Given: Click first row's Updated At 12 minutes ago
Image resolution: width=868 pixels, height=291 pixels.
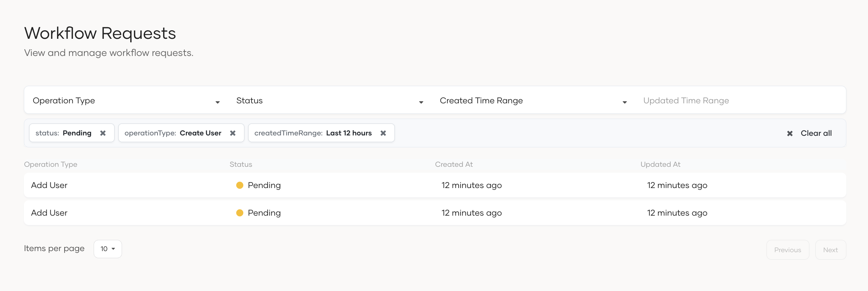Looking at the screenshot, I should tap(677, 185).
